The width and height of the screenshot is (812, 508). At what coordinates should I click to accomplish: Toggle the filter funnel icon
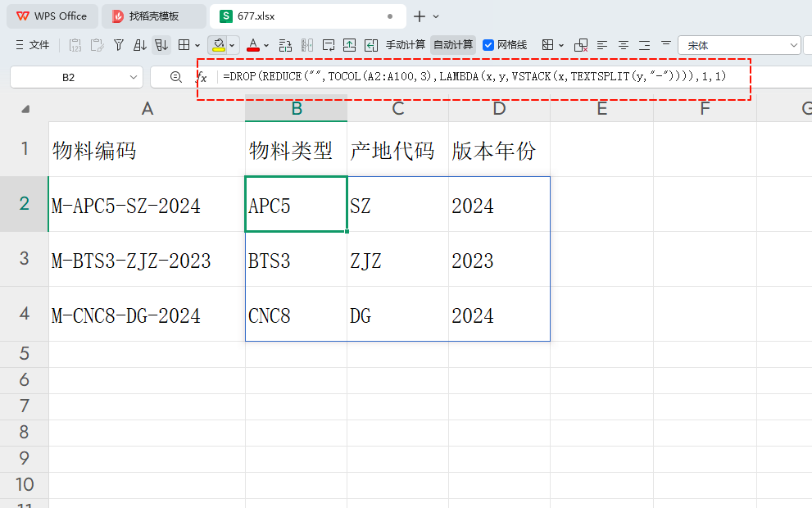pyautogui.click(x=119, y=45)
